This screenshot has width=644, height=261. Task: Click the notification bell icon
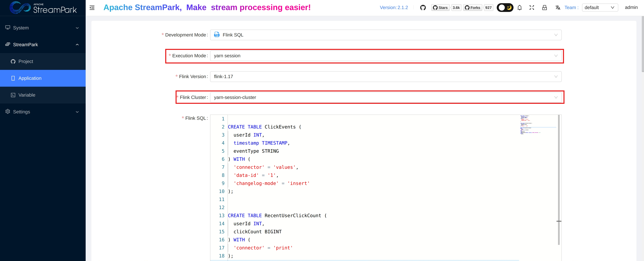pyautogui.click(x=520, y=8)
